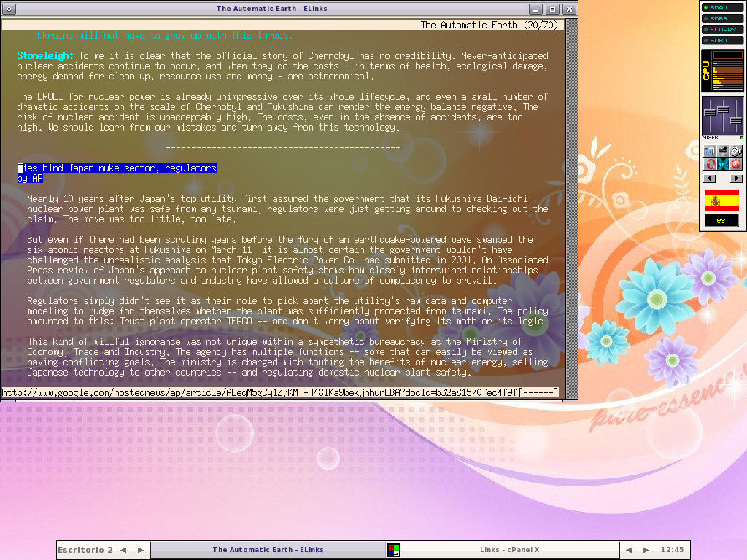
Task: Click the paragraph starting 'But even if there had been'
Action: 287,260
